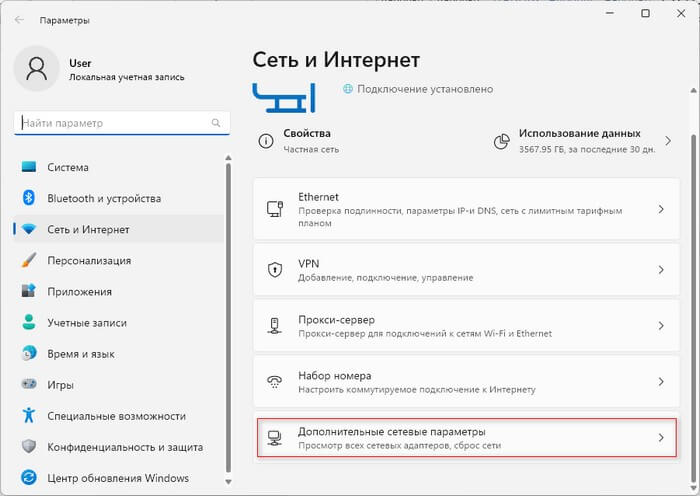Click the User account avatar icon
This screenshot has width=700, height=496.
37,69
